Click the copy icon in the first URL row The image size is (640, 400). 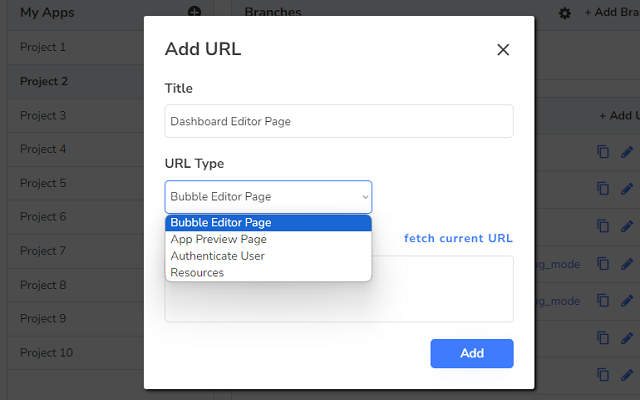coord(603,152)
